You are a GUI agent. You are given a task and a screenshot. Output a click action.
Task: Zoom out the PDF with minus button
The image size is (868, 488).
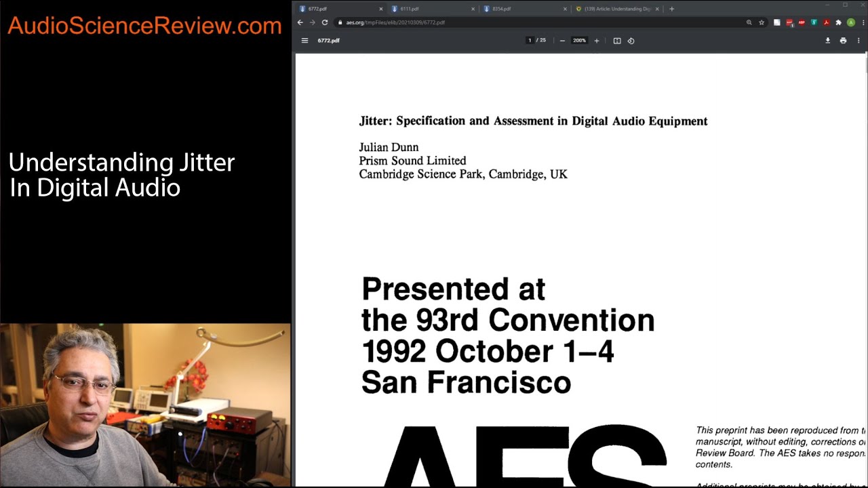562,41
